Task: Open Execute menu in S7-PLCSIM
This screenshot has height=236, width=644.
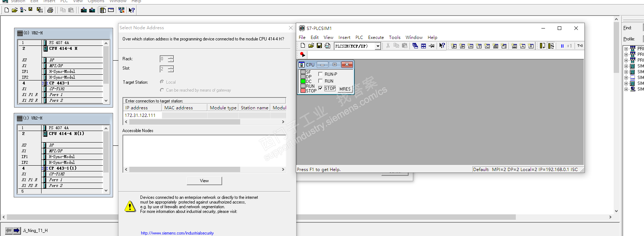Action: coord(376,37)
